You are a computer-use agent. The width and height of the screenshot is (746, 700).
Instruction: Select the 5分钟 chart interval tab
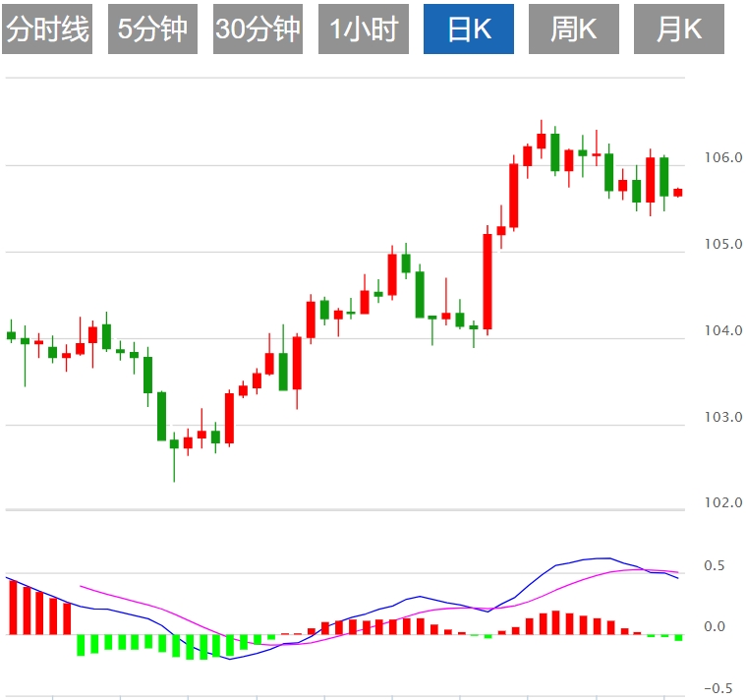[152, 29]
